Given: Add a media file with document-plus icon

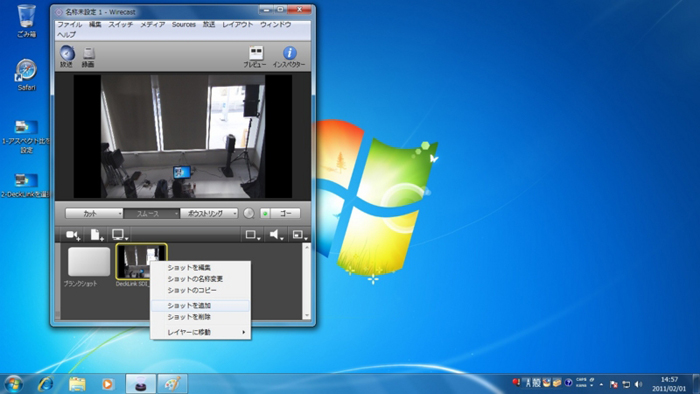Looking at the screenshot, I should coord(96,235).
